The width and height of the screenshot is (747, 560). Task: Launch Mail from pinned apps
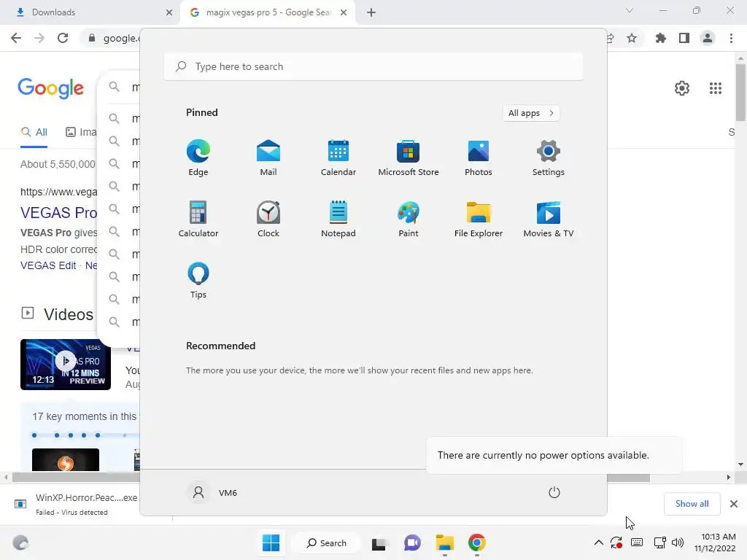point(268,157)
